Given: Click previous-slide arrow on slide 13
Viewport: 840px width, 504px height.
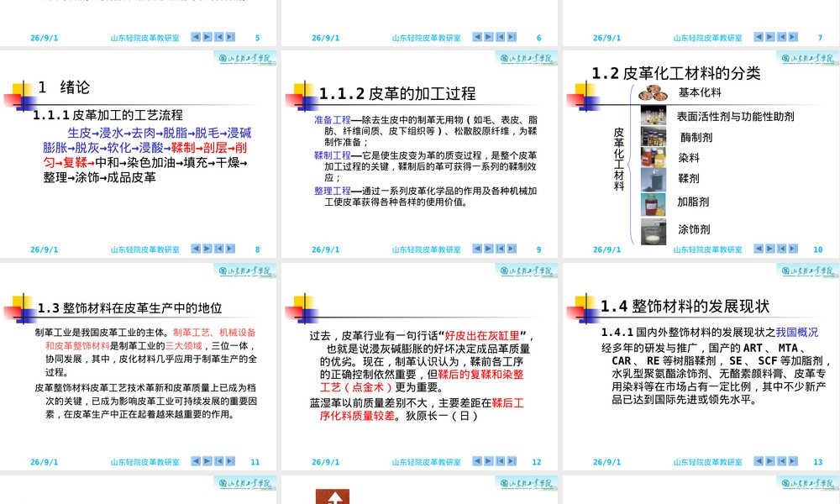Looking at the screenshot, I should (758, 460).
